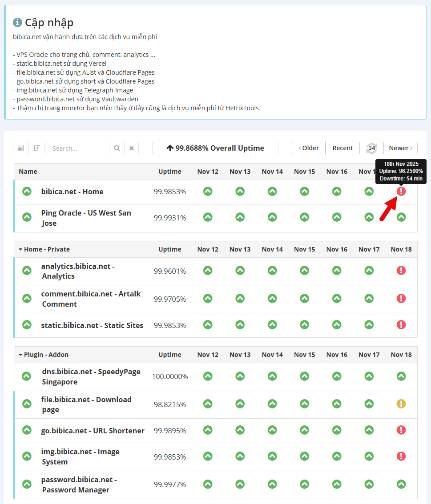Viewport: 431px width, 504px height.
Task: Click yellow warning icon for file.bibica.net
Action: 401,404
